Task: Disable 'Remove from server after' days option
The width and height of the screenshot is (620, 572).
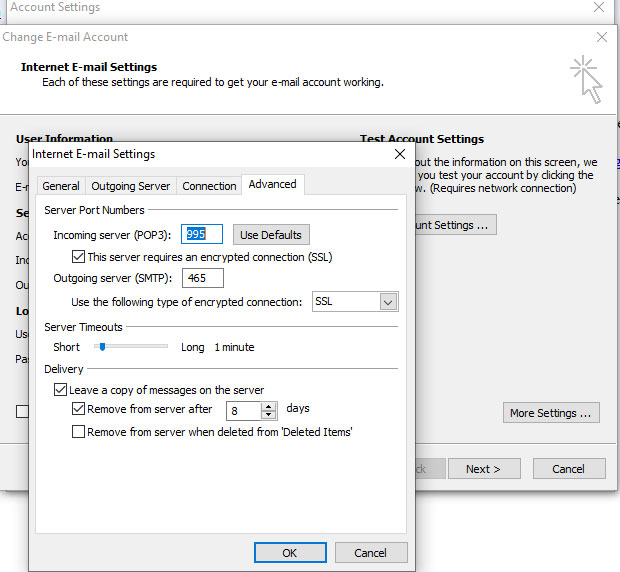Action: coord(79,409)
